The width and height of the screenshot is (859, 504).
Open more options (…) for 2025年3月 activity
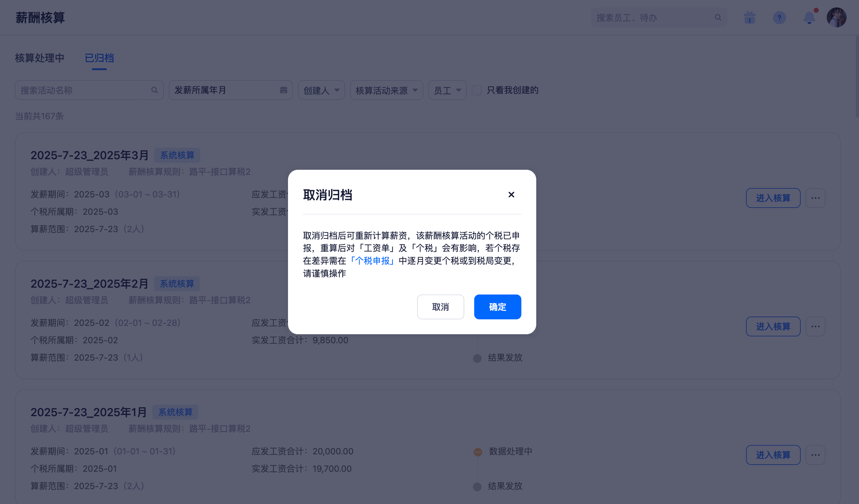click(815, 198)
